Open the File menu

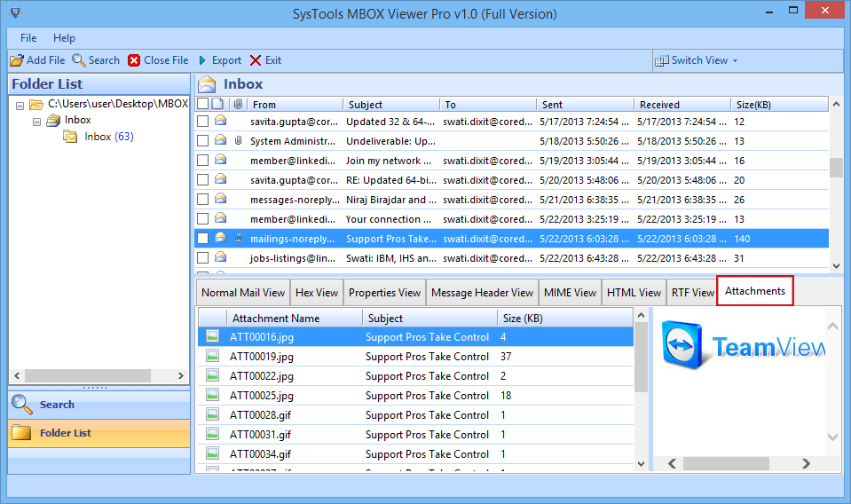(x=28, y=38)
